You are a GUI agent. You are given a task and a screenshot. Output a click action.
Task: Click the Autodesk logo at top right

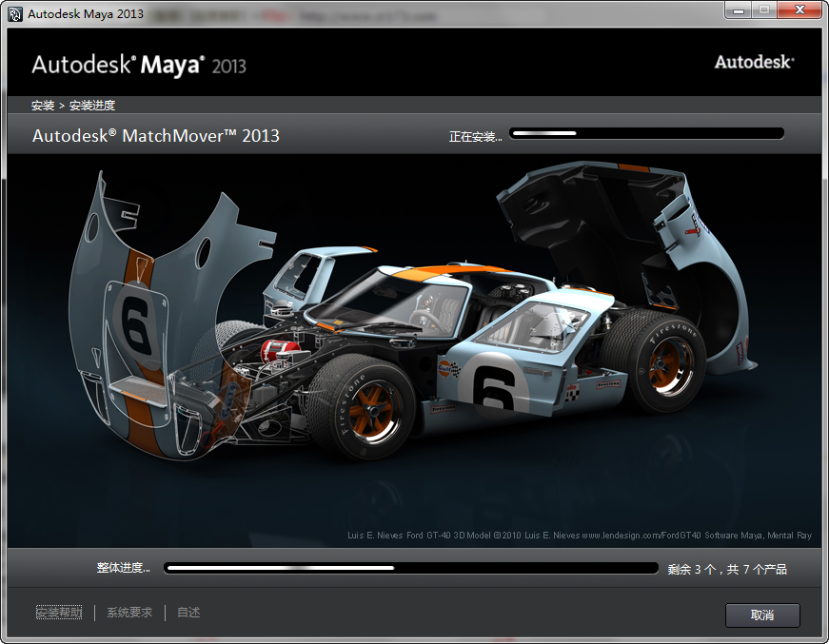[755, 63]
